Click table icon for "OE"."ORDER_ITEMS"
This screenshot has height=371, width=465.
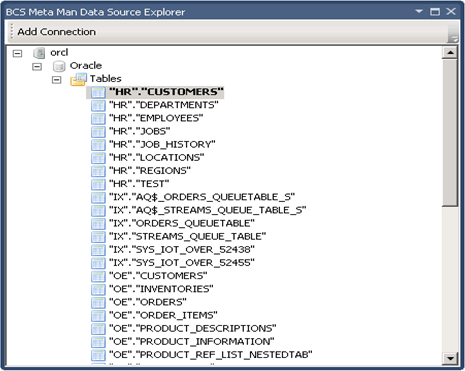pyautogui.click(x=98, y=315)
